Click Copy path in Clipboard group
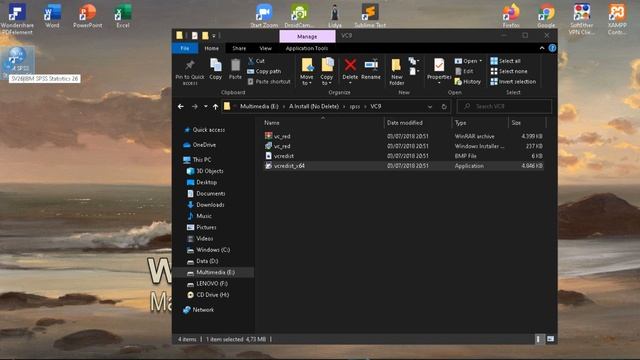The width and height of the screenshot is (640, 360). [264, 71]
